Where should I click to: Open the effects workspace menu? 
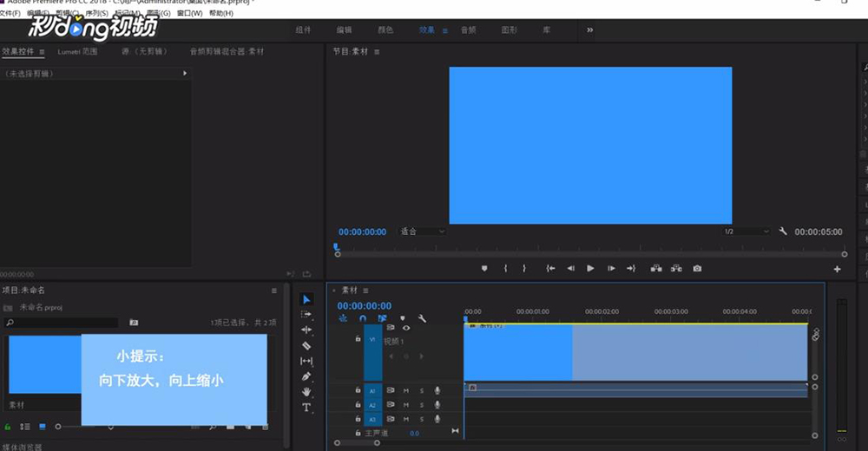click(x=445, y=30)
